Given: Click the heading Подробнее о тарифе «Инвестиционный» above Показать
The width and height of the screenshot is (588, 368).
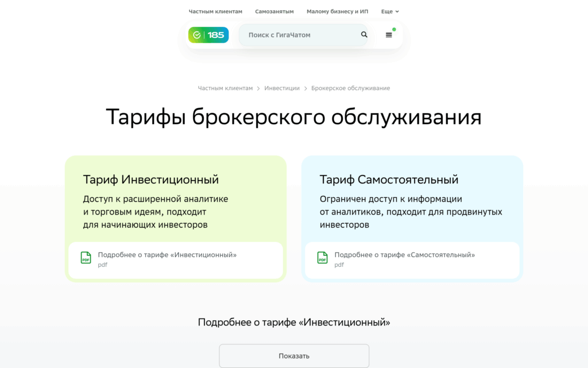Looking at the screenshot, I should 294,322.
